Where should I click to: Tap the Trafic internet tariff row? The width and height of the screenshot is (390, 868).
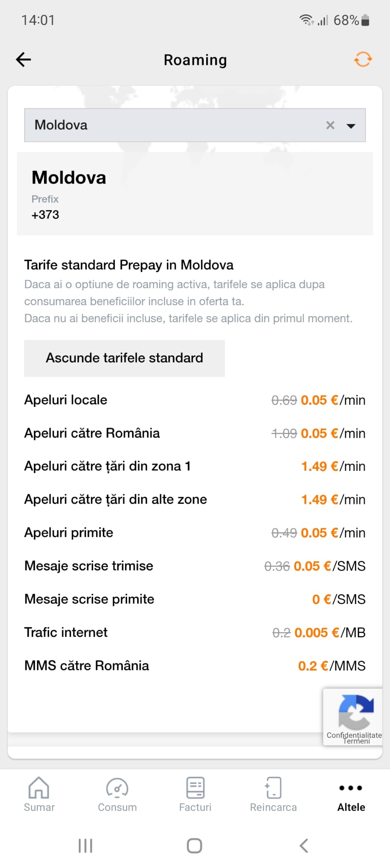click(195, 632)
